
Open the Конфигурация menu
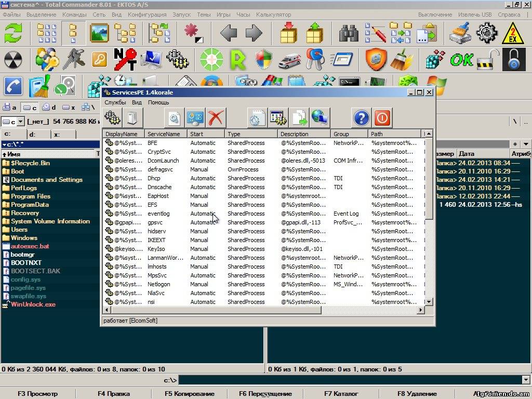pyautogui.click(x=147, y=15)
